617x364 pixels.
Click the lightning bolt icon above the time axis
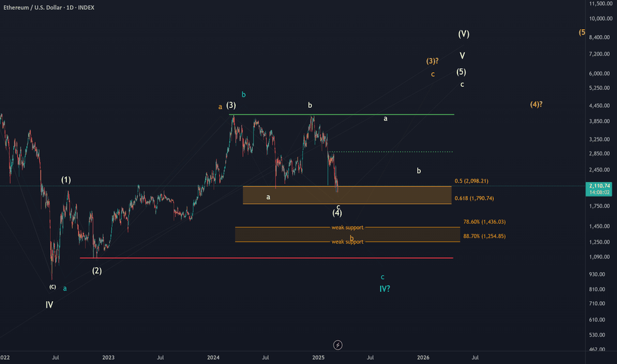tap(338, 345)
